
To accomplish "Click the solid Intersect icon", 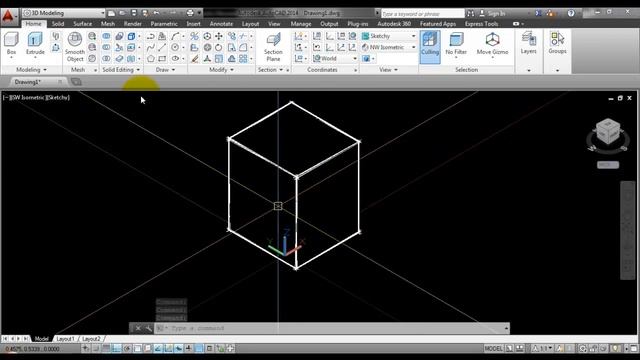I will [x=106, y=59].
